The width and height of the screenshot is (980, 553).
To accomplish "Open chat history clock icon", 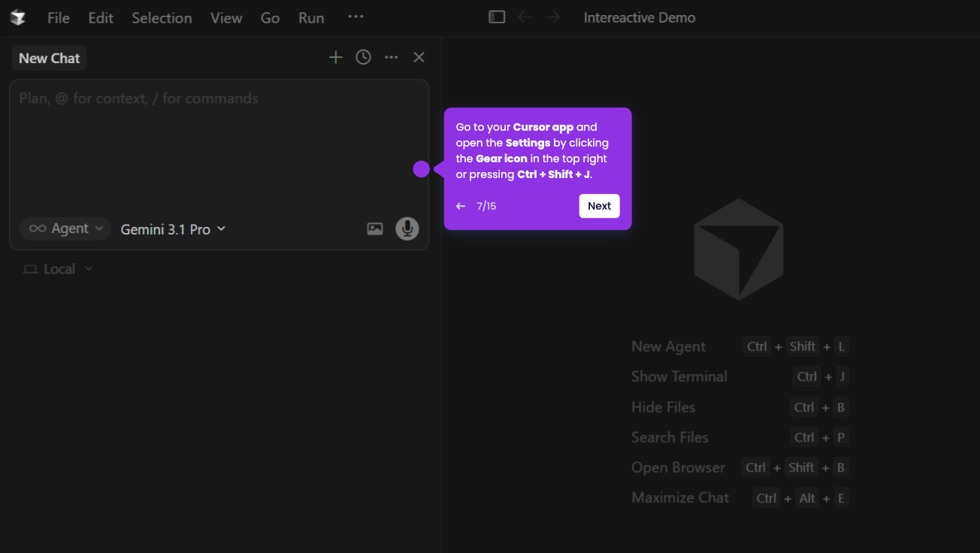I will [x=363, y=57].
